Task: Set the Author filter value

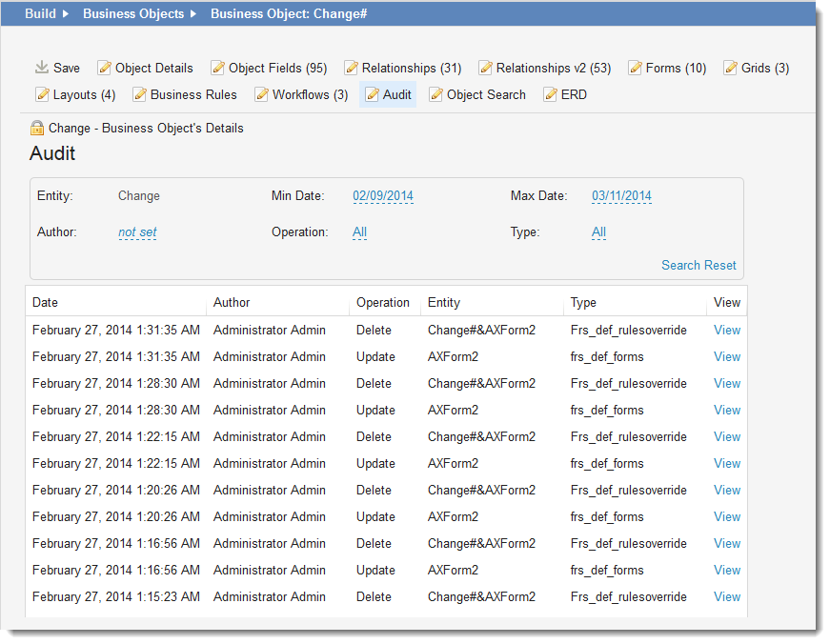Action: (x=137, y=231)
